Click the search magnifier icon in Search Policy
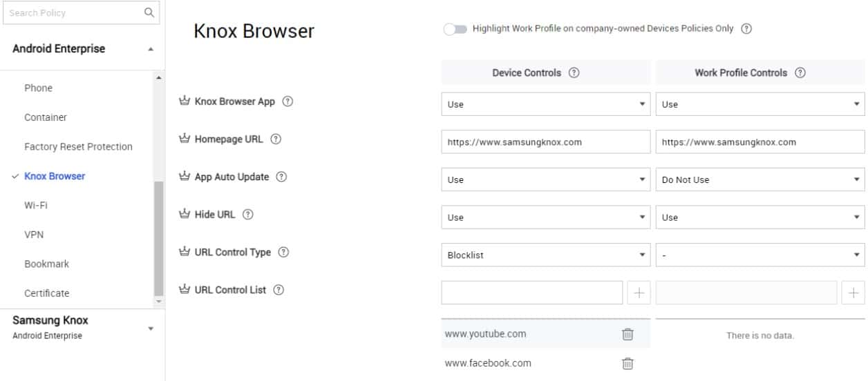The height and width of the screenshot is (381, 868). (x=149, y=12)
